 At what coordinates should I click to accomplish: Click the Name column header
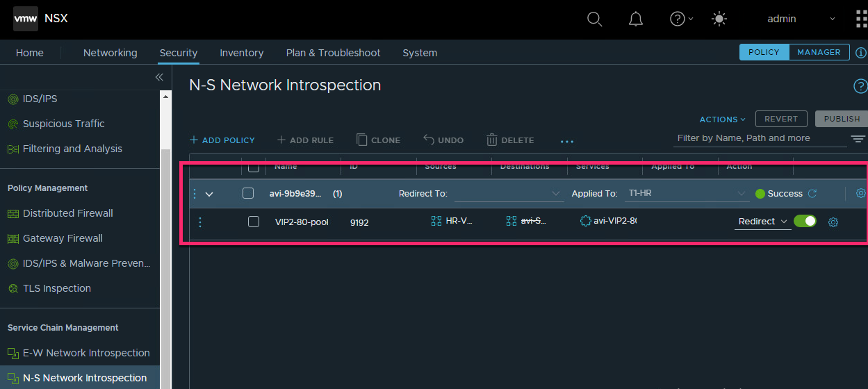point(286,167)
